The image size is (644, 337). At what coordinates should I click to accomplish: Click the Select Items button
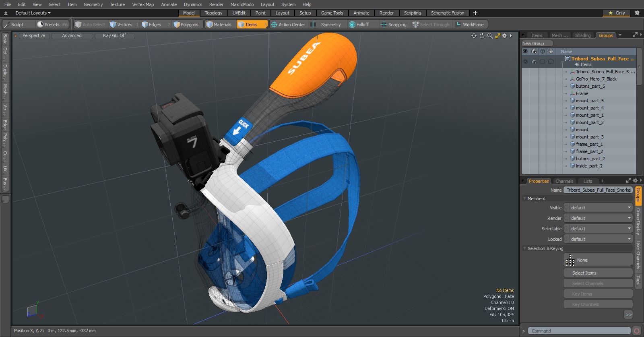[x=598, y=273]
